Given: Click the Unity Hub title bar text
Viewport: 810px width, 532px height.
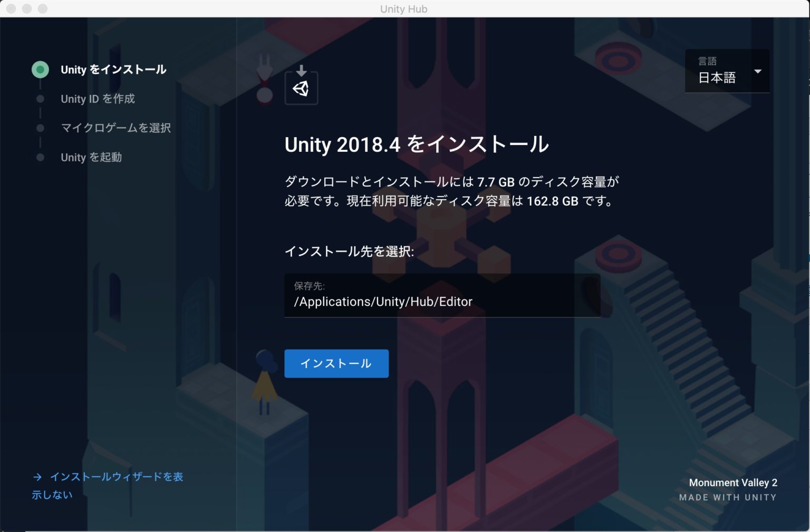Looking at the screenshot, I should tap(404, 8).
